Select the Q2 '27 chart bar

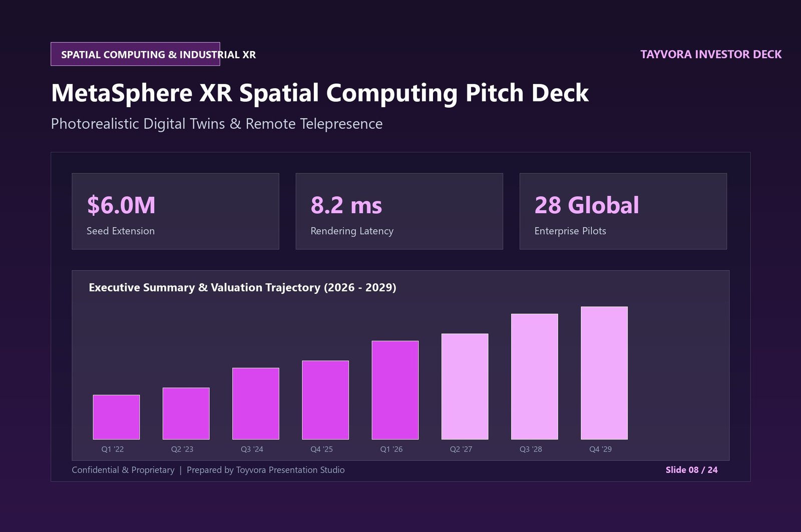465,386
